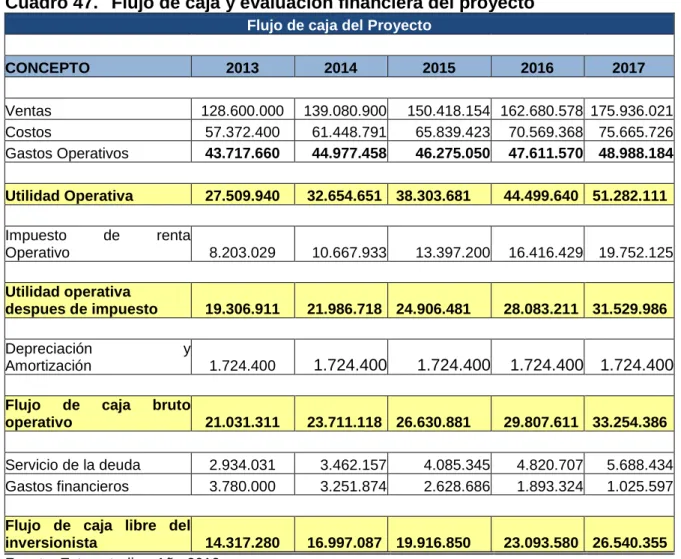Select the 2015 column header
The image size is (681, 559).
439,68
